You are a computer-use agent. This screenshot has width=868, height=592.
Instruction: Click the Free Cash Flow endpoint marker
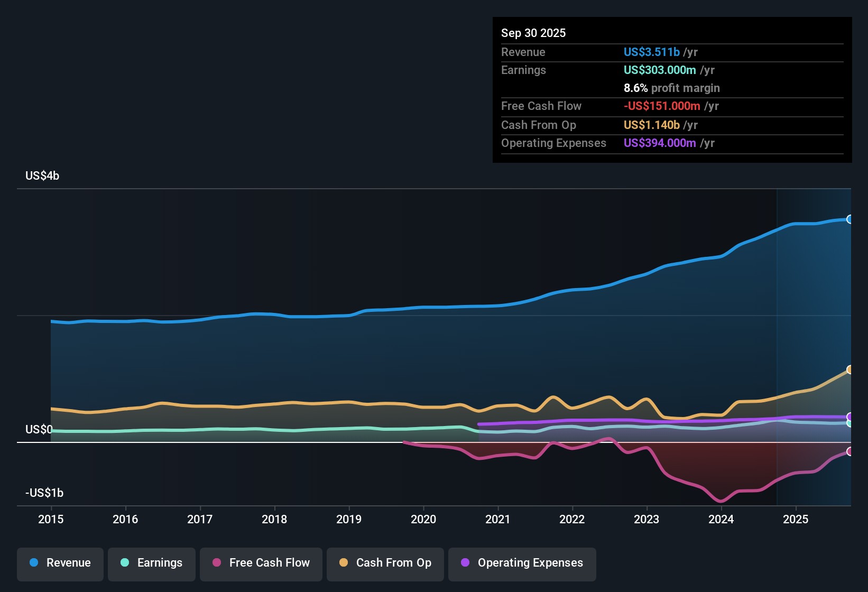click(850, 452)
